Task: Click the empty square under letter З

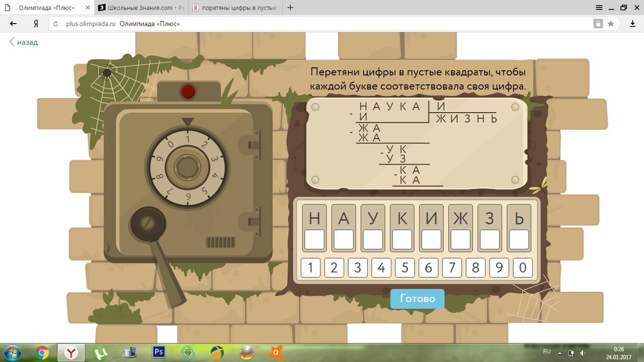Action: pos(490,239)
